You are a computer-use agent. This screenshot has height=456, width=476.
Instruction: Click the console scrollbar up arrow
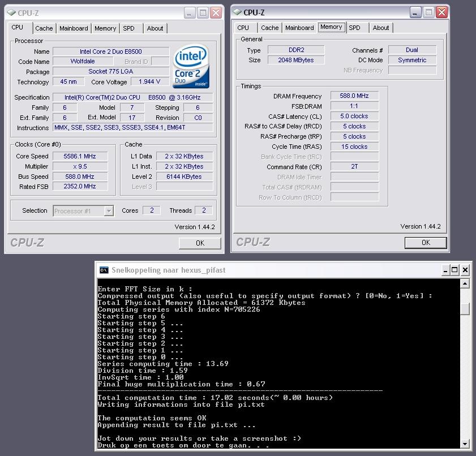[465, 284]
